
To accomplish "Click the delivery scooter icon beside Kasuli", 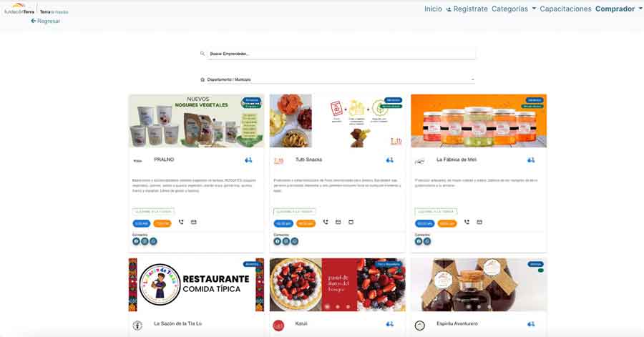I will pos(390,324).
